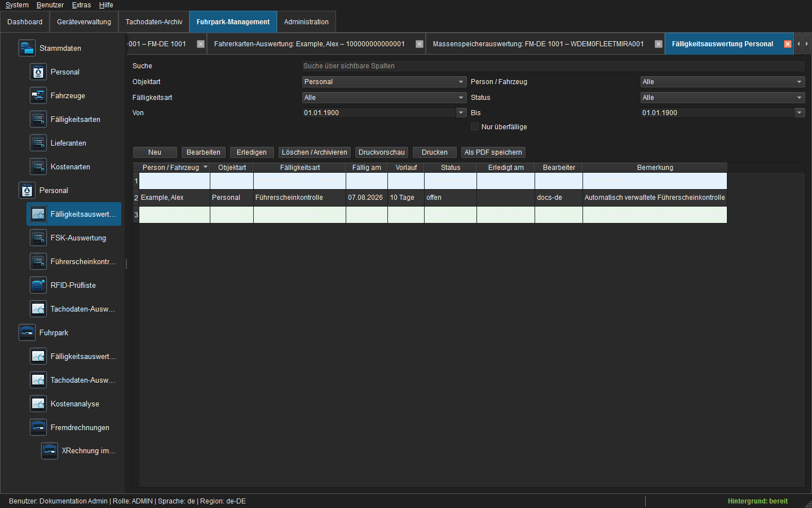Click Als PDF speichern button

click(493, 152)
